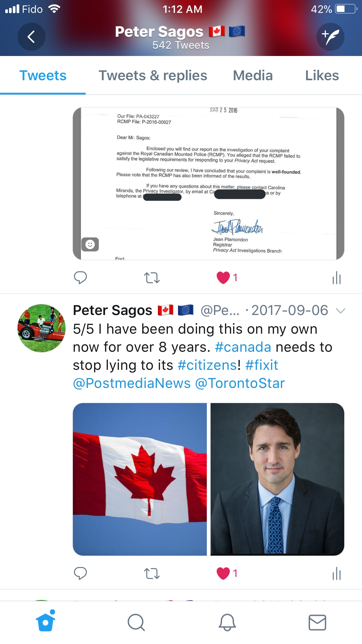
Task: Show the Likes tab
Action: coord(322,76)
